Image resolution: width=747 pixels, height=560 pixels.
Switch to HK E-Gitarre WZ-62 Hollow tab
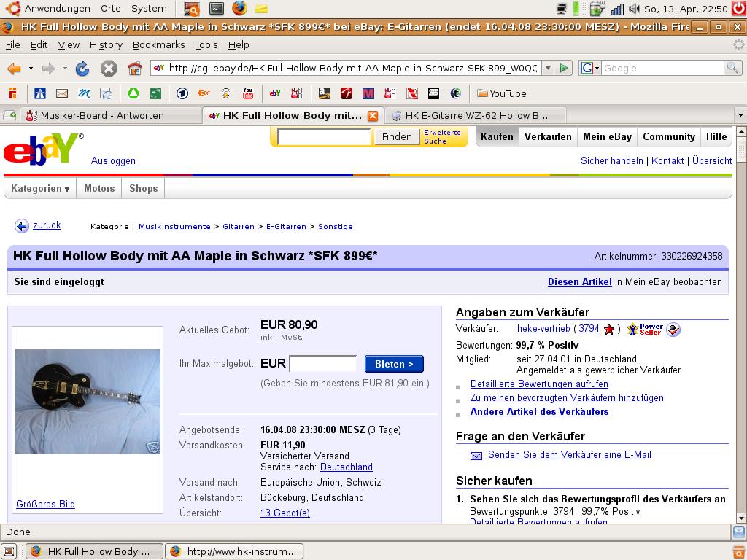(x=476, y=115)
